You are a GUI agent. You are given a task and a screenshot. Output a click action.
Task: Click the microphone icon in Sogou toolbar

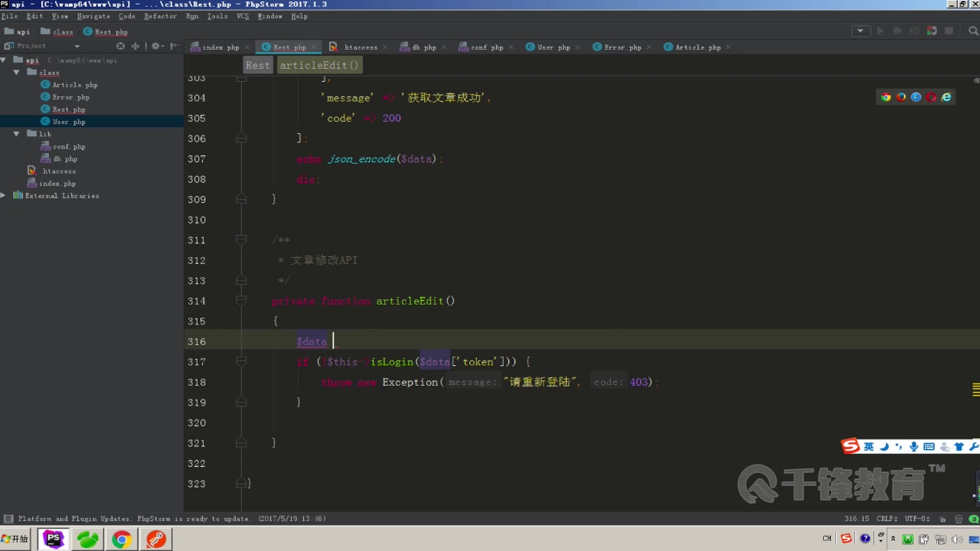(x=914, y=446)
